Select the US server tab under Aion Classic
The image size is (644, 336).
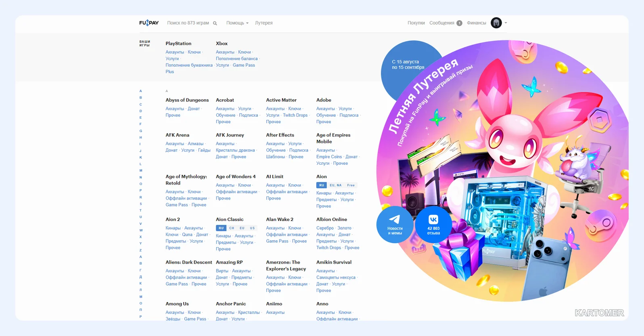(252, 228)
